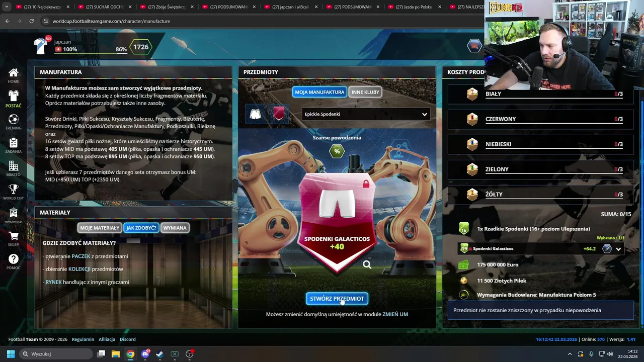The image size is (644, 362).
Task: Open File Explorer from the taskbar
Action: (116, 354)
